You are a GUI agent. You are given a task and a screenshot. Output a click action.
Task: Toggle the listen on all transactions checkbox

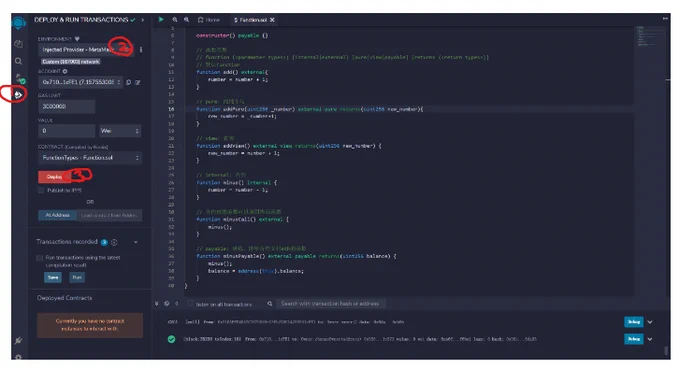(x=190, y=304)
